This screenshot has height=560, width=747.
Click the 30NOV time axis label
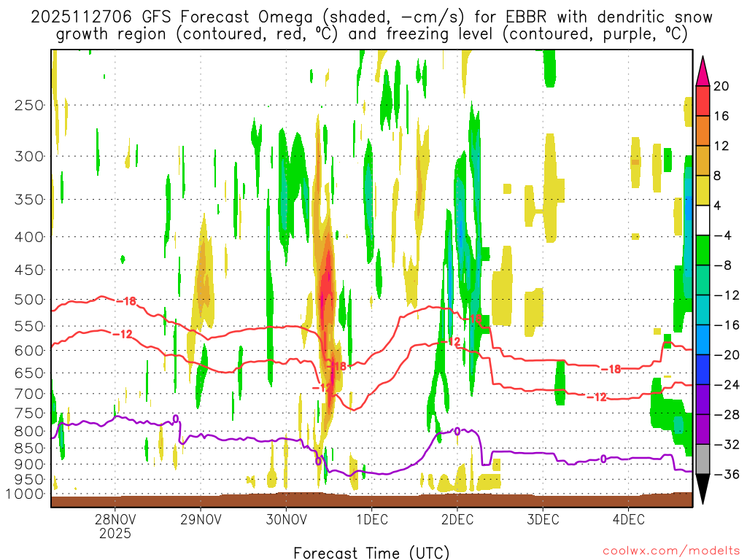286,519
